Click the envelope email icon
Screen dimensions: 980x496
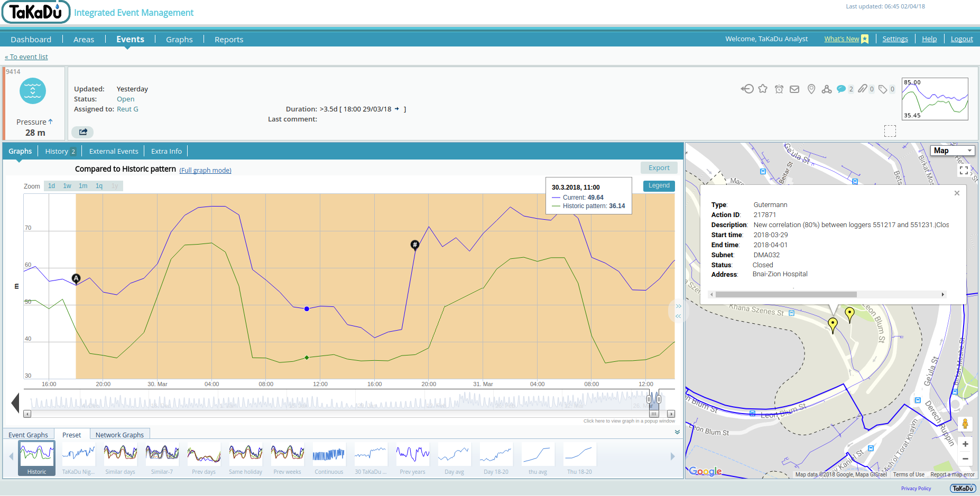pyautogui.click(x=794, y=89)
